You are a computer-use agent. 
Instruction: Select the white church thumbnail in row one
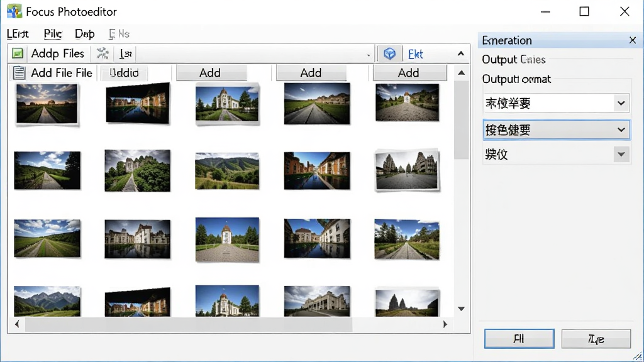227,104
